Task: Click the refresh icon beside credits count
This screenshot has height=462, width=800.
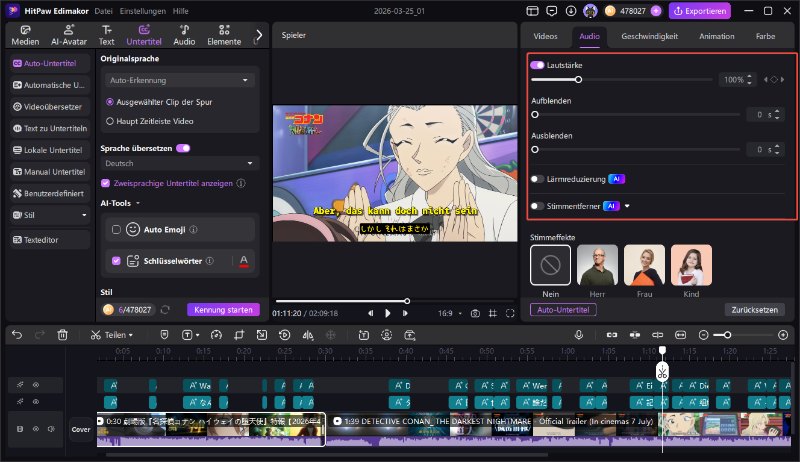Action: [x=165, y=310]
